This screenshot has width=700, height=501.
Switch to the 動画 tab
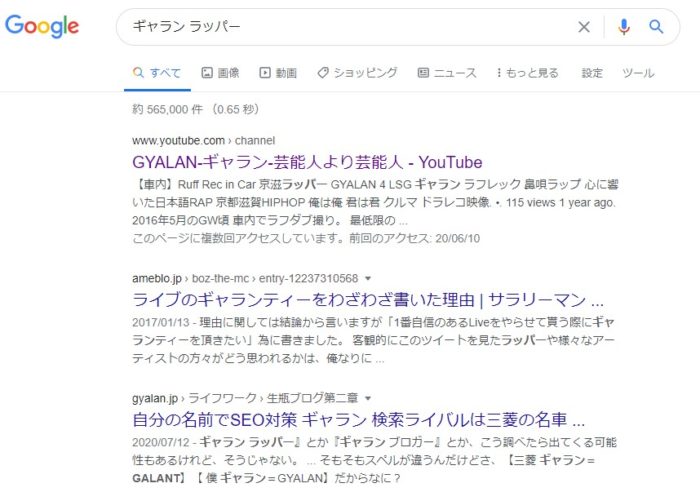(278, 73)
